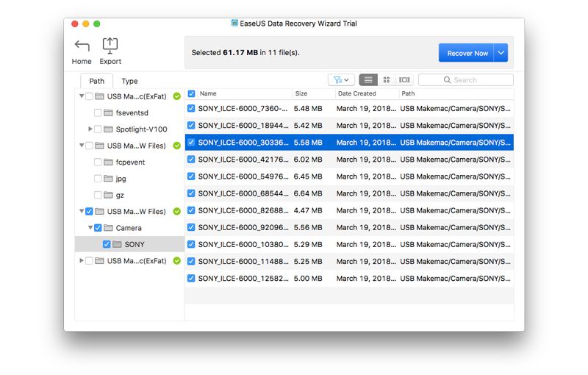588x375 pixels.
Task: Uncheck SONY_ILCE-6000_42176 file checkbox
Action: (x=191, y=160)
